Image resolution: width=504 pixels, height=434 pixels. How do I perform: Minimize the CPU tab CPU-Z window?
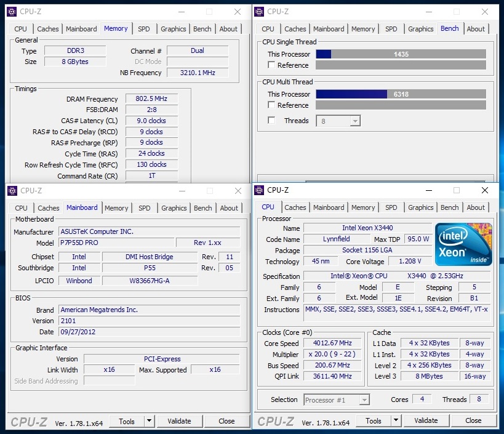click(x=429, y=190)
